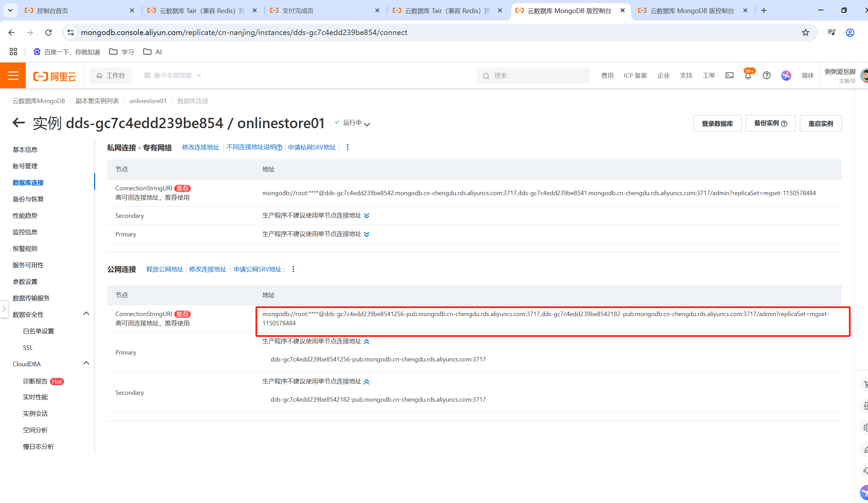Open the orange hamburger navigation menu

coord(13,75)
